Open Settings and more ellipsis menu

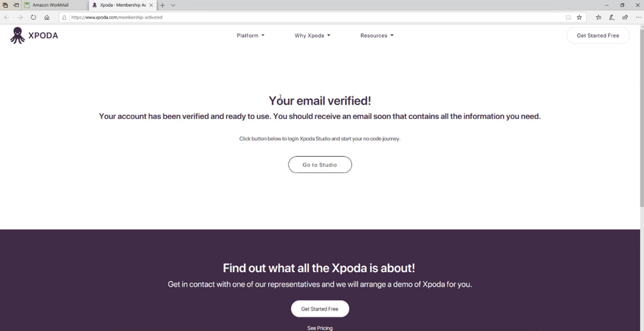pos(639,17)
